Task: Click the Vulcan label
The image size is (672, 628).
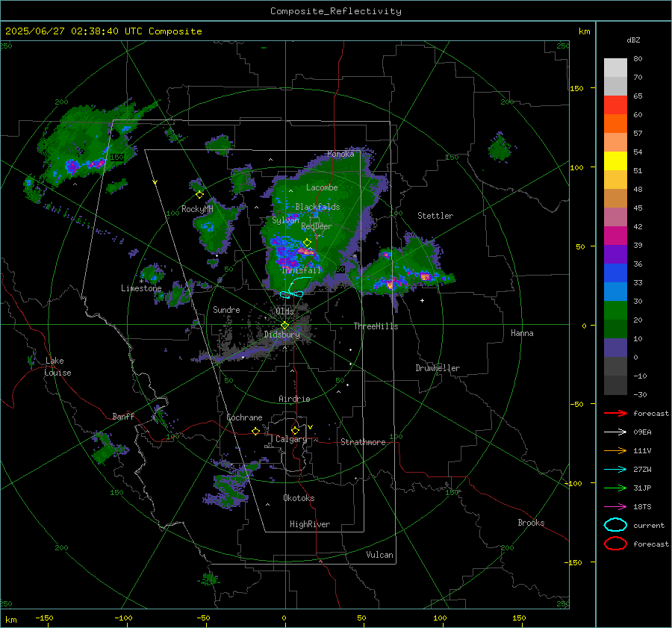Action: (x=380, y=555)
